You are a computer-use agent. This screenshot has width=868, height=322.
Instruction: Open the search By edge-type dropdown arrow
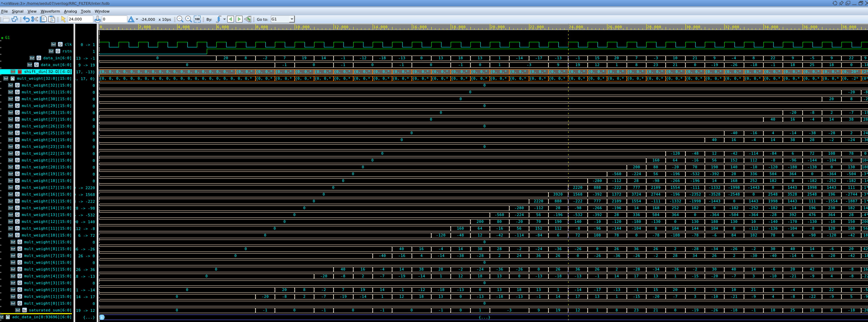[224, 19]
